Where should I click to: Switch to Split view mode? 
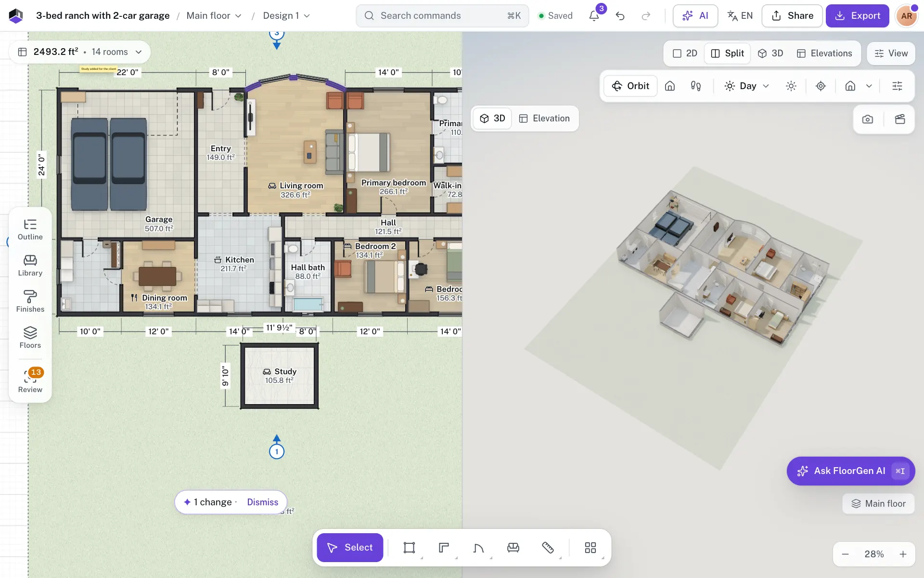coord(727,53)
